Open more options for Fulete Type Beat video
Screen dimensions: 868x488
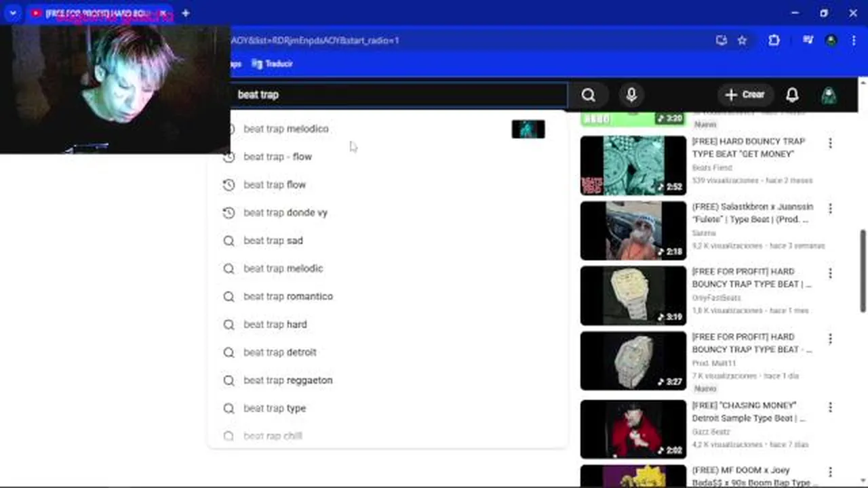[830, 208]
